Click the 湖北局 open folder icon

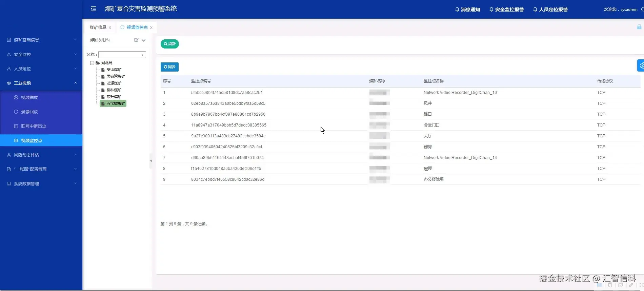coord(98,63)
